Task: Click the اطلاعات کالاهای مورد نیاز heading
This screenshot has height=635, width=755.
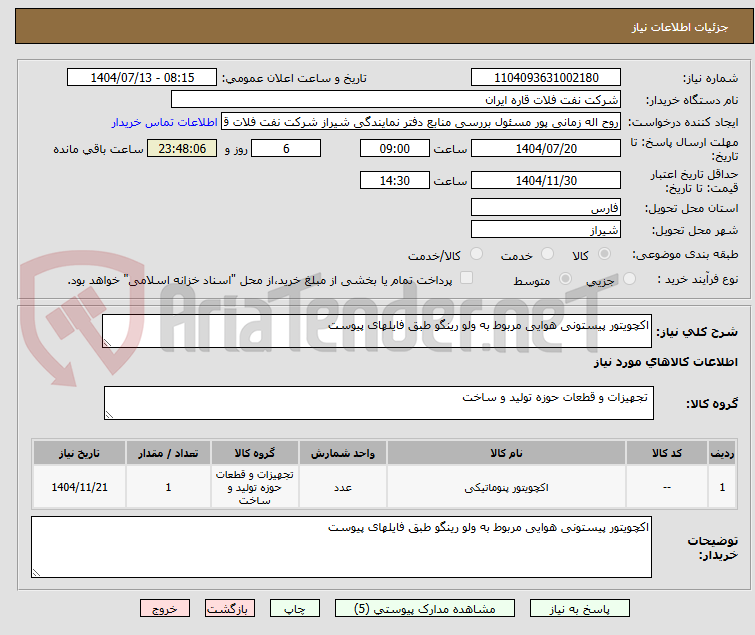Action: click(665, 362)
